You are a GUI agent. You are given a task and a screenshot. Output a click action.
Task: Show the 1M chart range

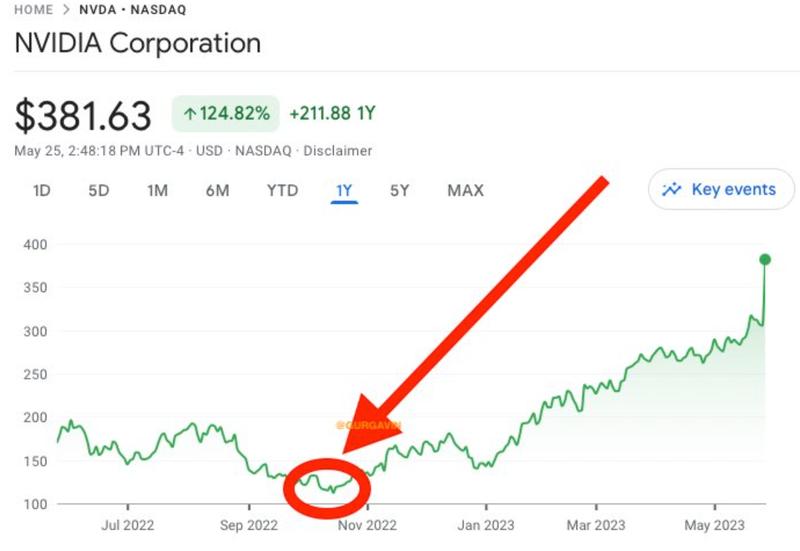point(157,190)
